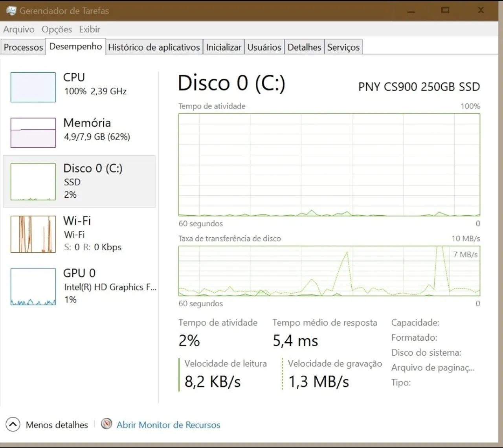Click the Disco 0 (C:) main heading
The height and width of the screenshot is (448, 503).
point(231,83)
